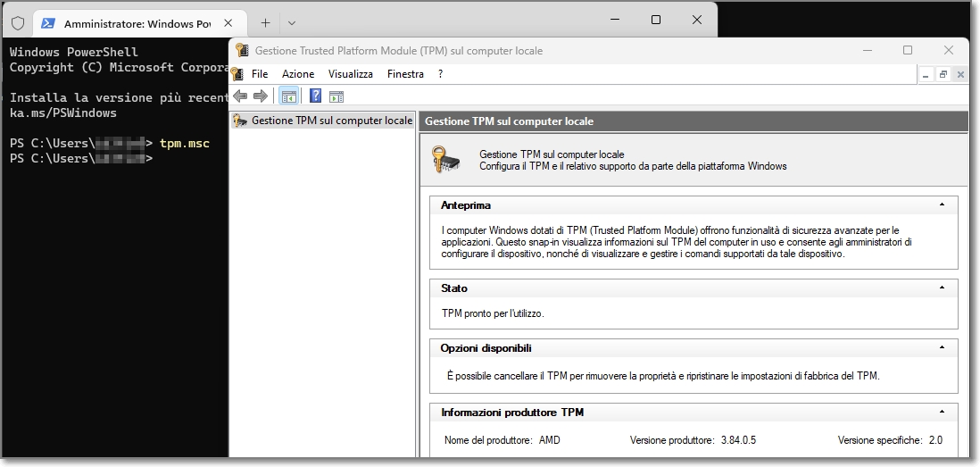Click the MMC document icon beside File menu
This screenshot has width=980, height=467.
click(x=237, y=74)
